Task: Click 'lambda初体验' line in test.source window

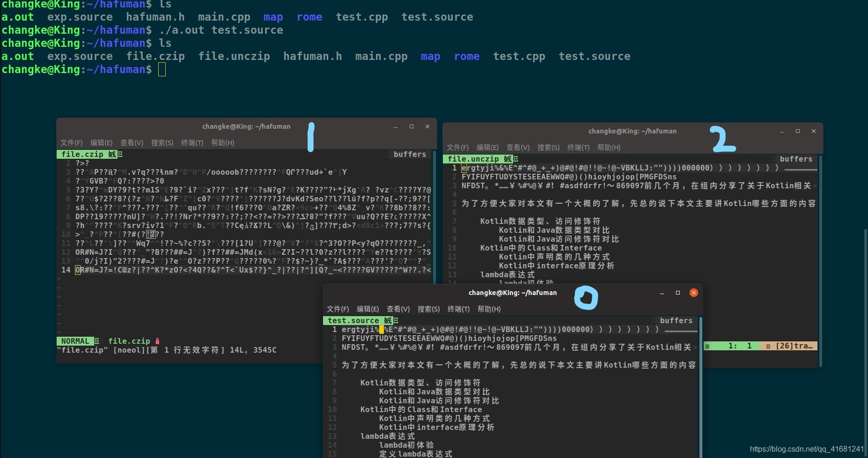Action: pyautogui.click(x=406, y=445)
